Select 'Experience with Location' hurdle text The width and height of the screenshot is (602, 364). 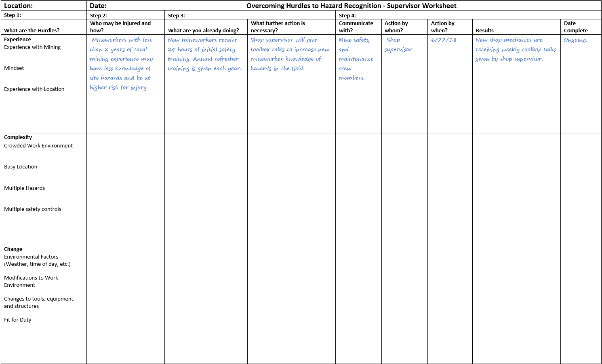[34, 89]
